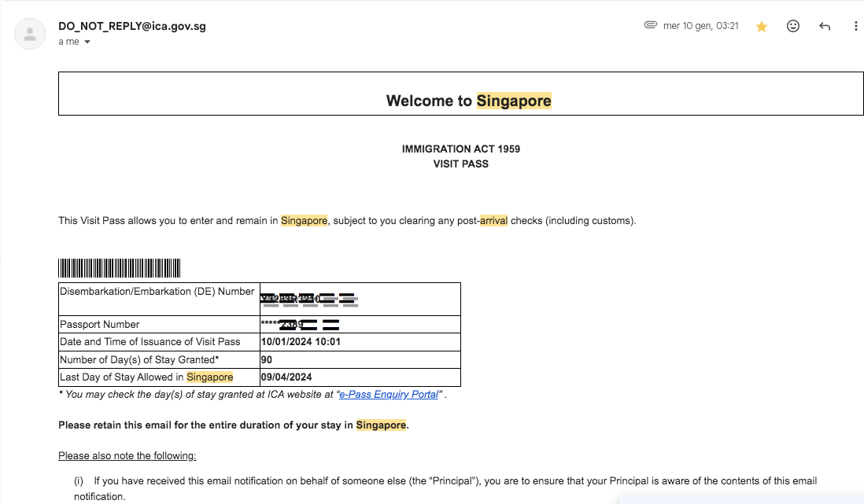Click sender address DO_NOT_REPLY@ica.gov.sg
Image resolution: width=864 pixels, height=504 pixels.
pos(132,26)
